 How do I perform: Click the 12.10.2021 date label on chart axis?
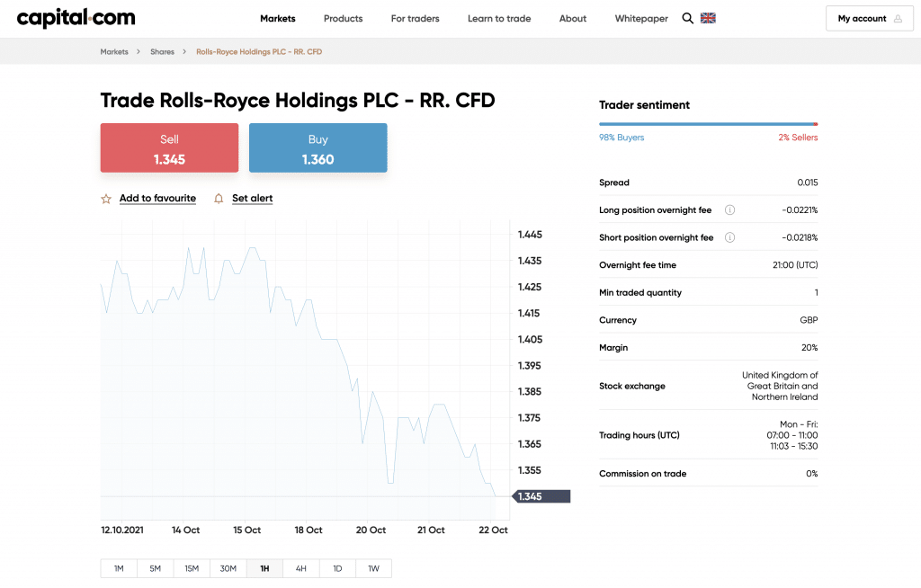click(x=122, y=530)
